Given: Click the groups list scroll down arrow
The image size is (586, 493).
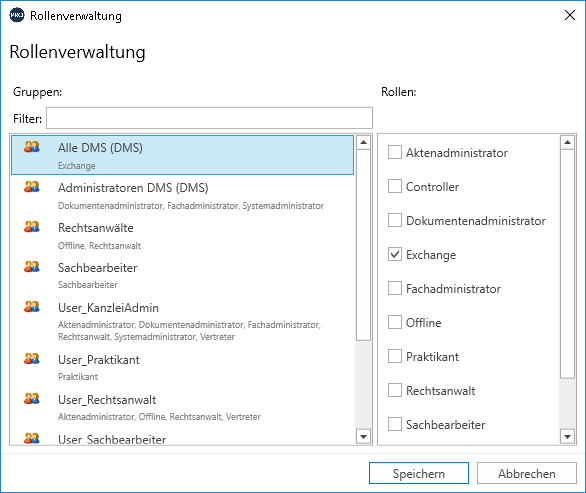Looking at the screenshot, I should click(363, 436).
